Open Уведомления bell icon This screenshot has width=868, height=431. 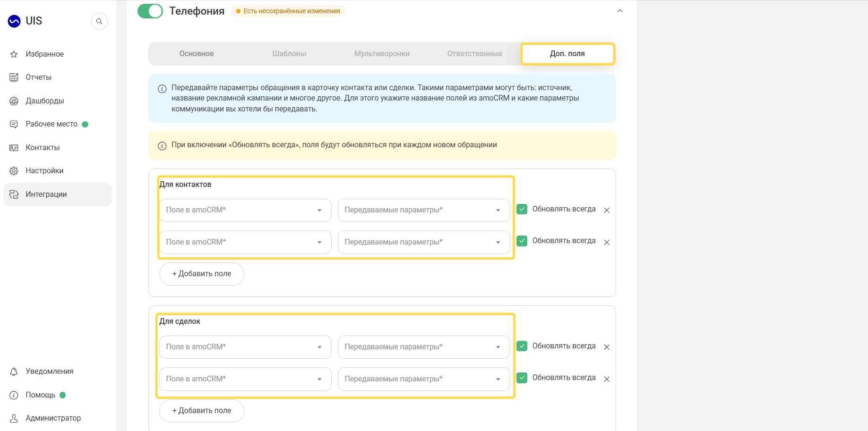tap(14, 372)
